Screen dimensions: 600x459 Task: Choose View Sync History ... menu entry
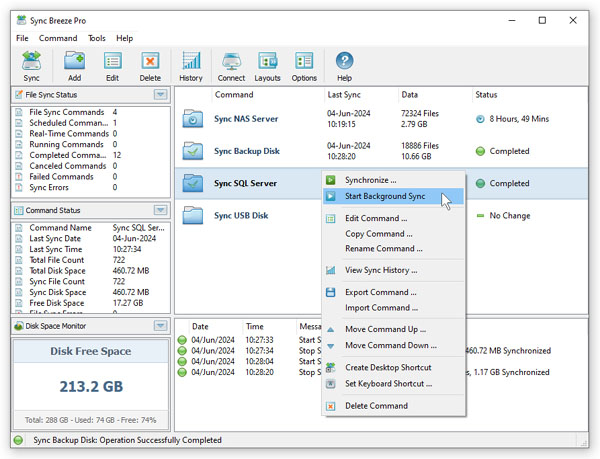(x=393, y=270)
